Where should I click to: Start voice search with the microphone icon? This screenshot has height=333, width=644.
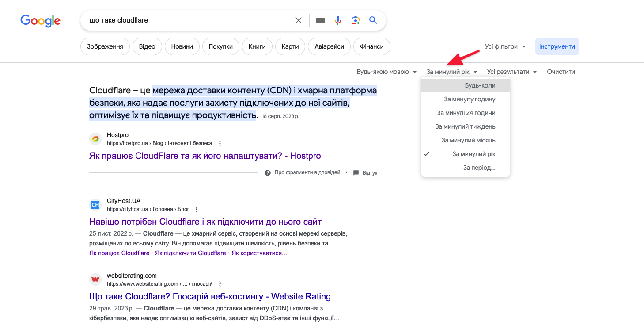pyautogui.click(x=338, y=20)
